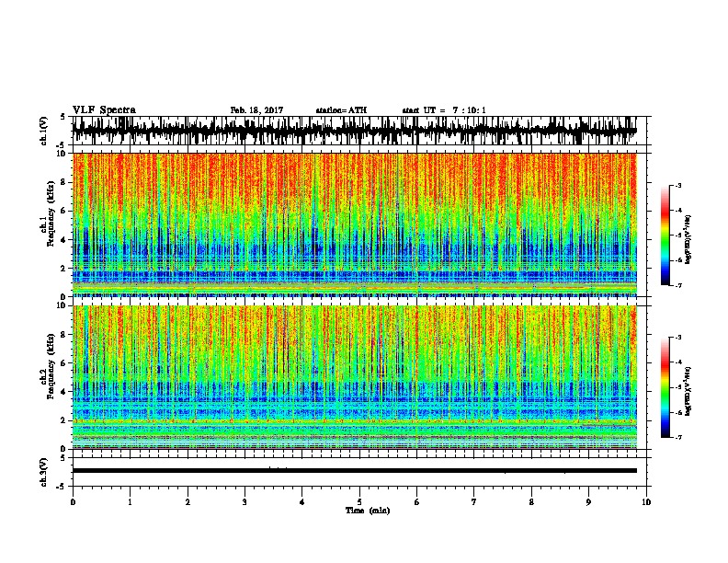The image size is (728, 563).
Task: Click the "8" kHz tick on ch.1 spectrogram
Action: [64, 182]
